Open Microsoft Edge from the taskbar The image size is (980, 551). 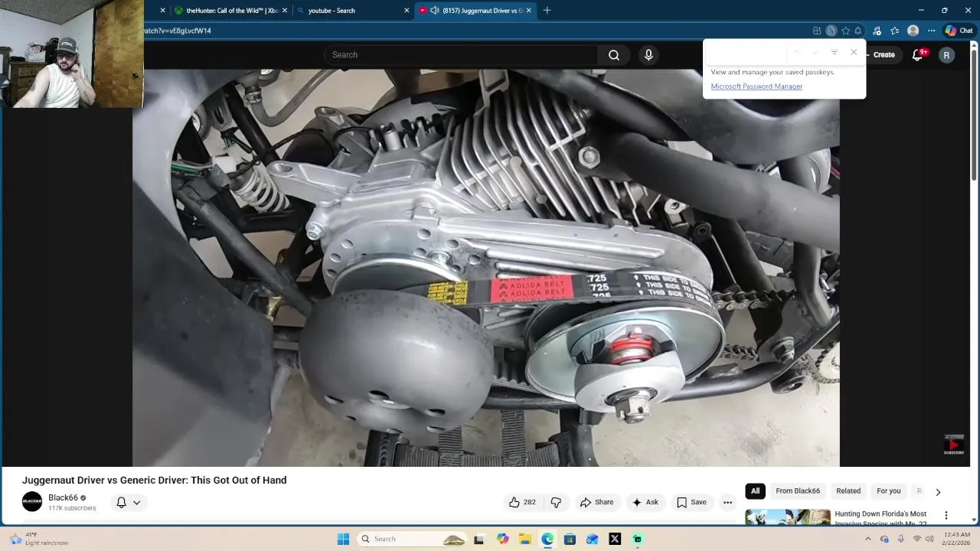click(x=547, y=539)
